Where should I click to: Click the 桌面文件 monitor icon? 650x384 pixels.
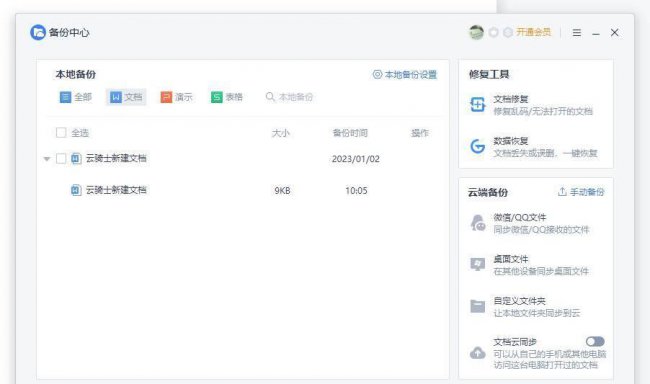(478, 264)
